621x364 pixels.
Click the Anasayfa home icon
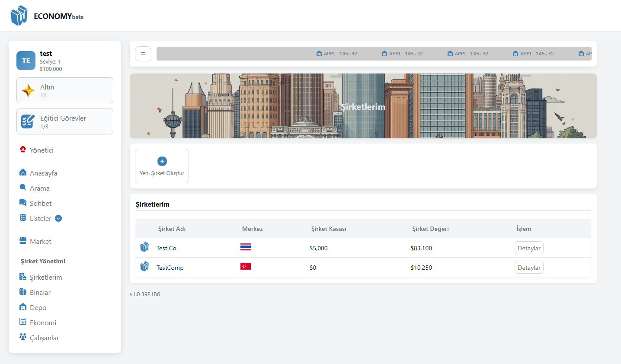(23, 172)
